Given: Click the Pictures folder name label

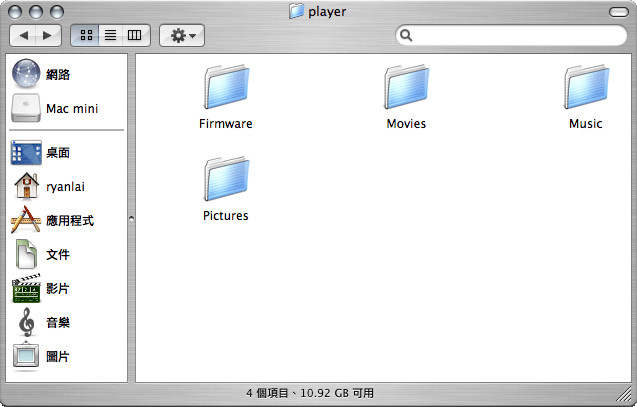Looking at the screenshot, I should point(226,216).
